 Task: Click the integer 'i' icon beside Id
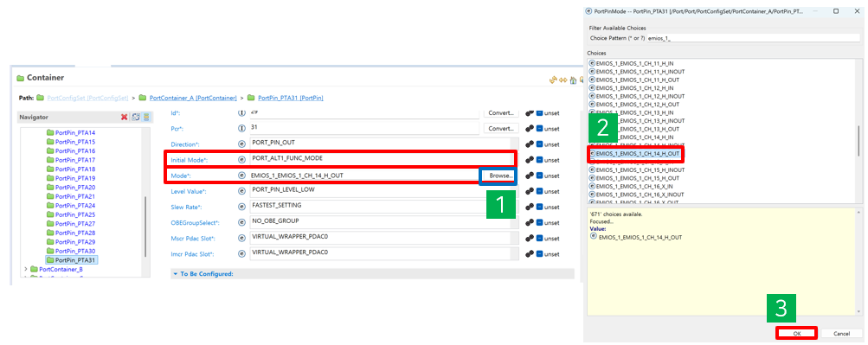point(241,112)
